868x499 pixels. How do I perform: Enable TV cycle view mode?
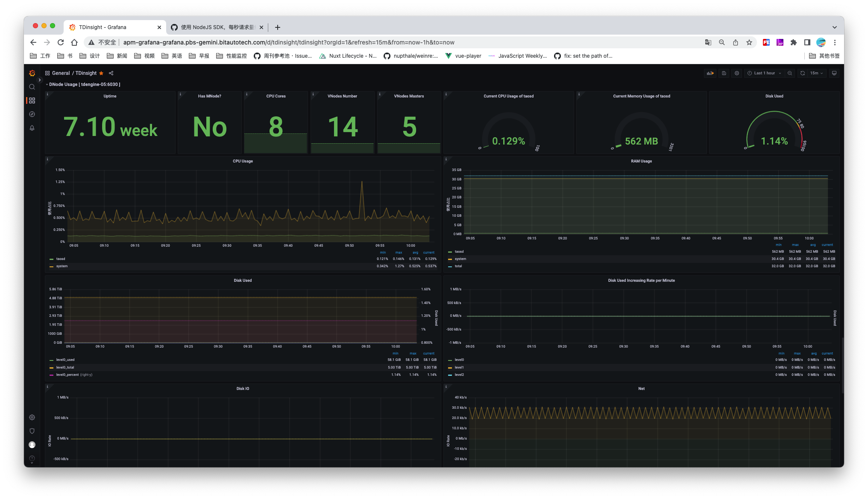pyautogui.click(x=834, y=73)
